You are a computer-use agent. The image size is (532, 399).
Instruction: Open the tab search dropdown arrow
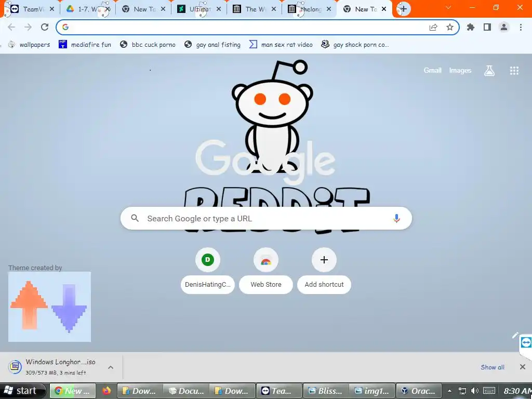(x=448, y=7)
